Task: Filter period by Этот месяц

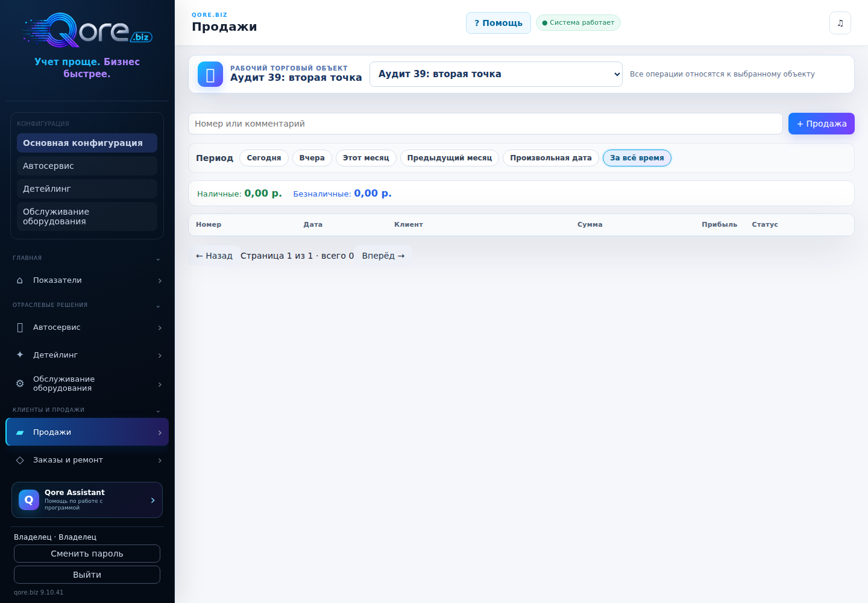Action: 366,158
